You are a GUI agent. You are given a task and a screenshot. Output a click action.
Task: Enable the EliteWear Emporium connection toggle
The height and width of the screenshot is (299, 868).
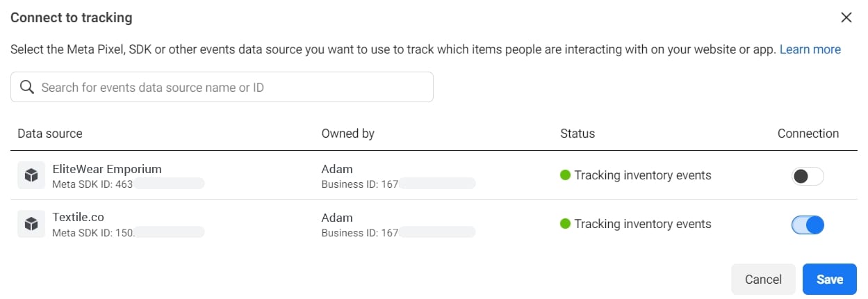[x=808, y=176]
